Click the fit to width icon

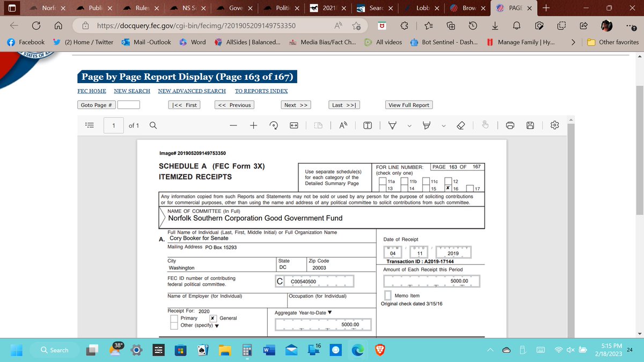pos(294,125)
